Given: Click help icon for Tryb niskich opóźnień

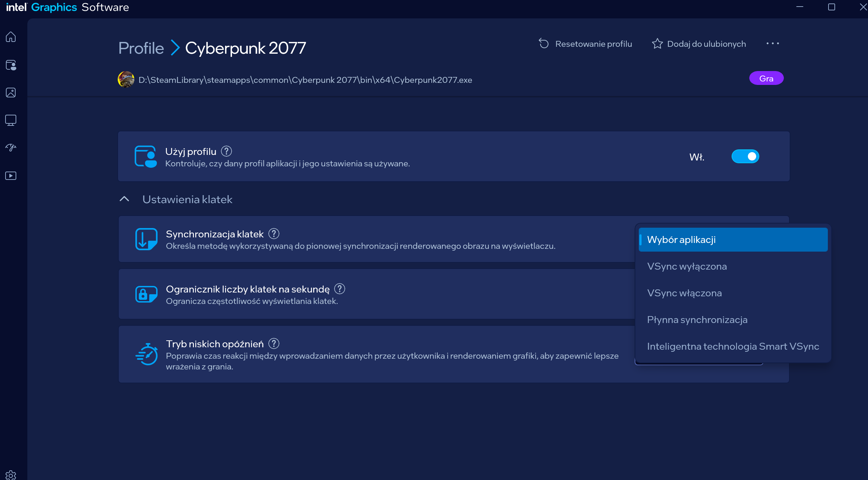Looking at the screenshot, I should tap(274, 344).
